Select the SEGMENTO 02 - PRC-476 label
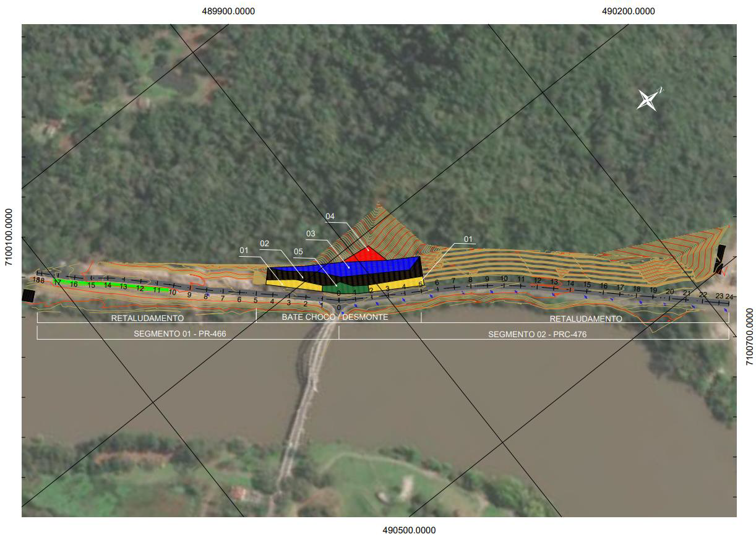The width and height of the screenshot is (756, 537). point(537,334)
